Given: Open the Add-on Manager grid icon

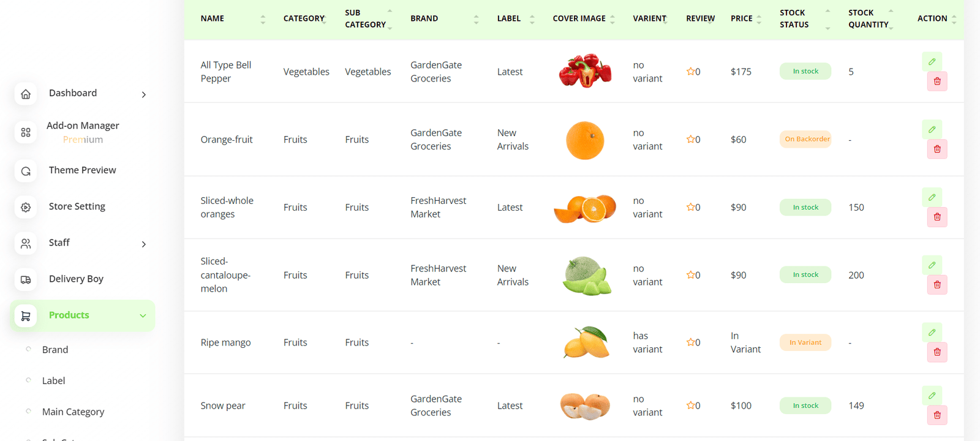Looking at the screenshot, I should [x=25, y=132].
